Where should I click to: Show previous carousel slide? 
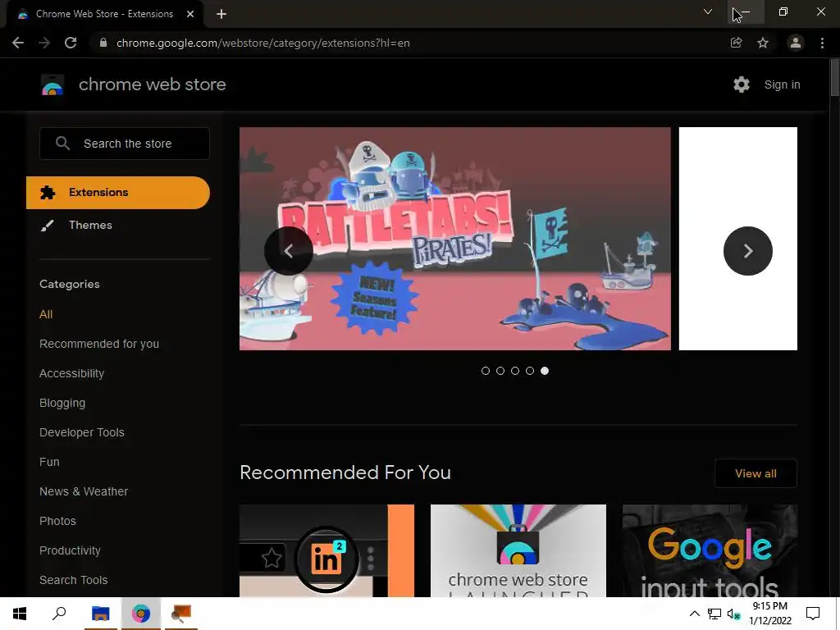point(289,251)
